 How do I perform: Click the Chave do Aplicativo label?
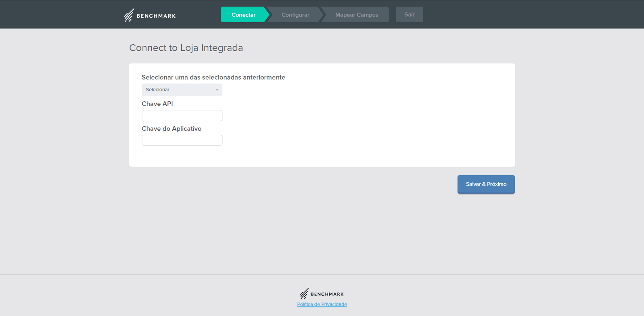[x=171, y=129]
